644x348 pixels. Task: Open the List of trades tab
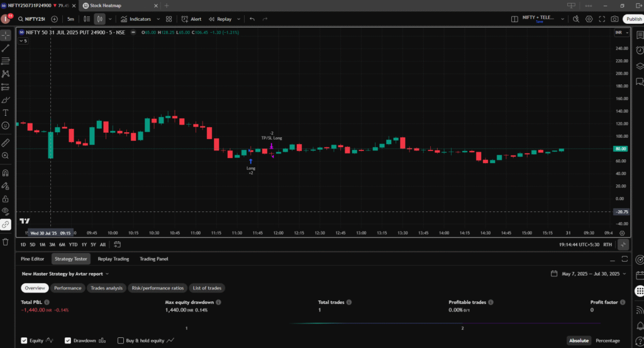[x=207, y=288]
